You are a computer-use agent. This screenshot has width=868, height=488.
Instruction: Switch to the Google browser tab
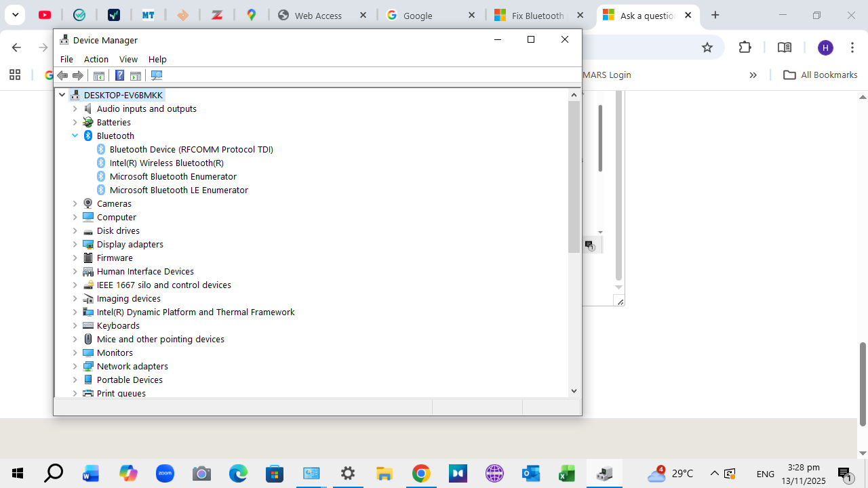click(431, 16)
